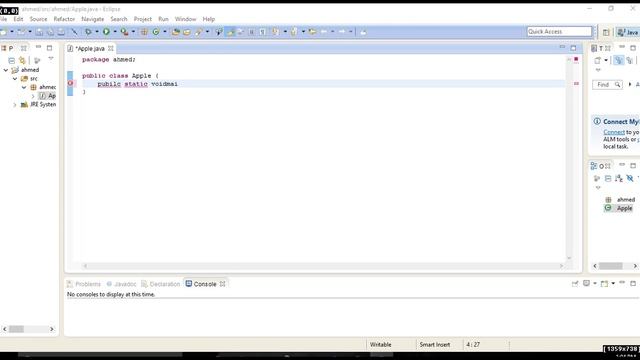The height and width of the screenshot is (360, 640).
Task: Switch to the Problems tab
Action: click(84, 284)
